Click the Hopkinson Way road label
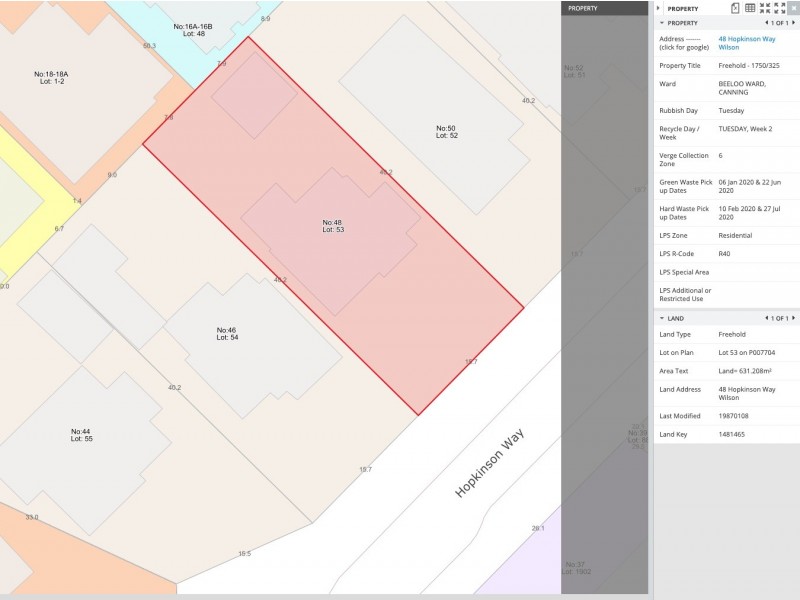Image resolution: width=800 pixels, height=600 pixels. (x=490, y=462)
